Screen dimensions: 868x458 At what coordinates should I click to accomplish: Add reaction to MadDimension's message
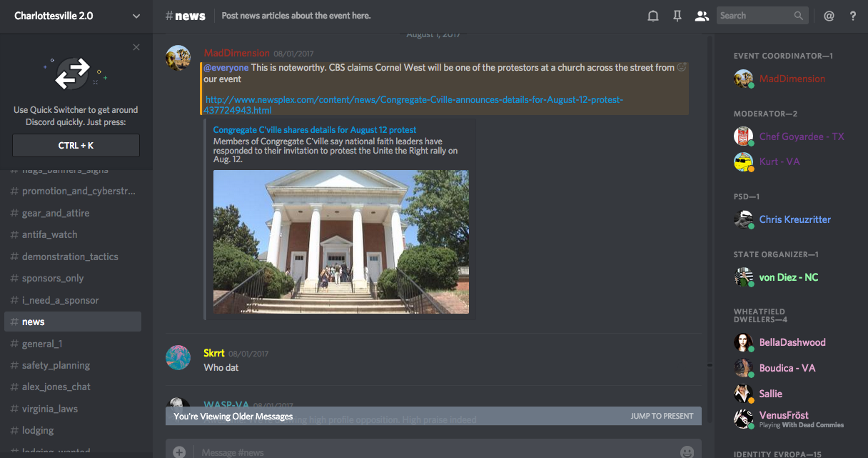click(682, 67)
